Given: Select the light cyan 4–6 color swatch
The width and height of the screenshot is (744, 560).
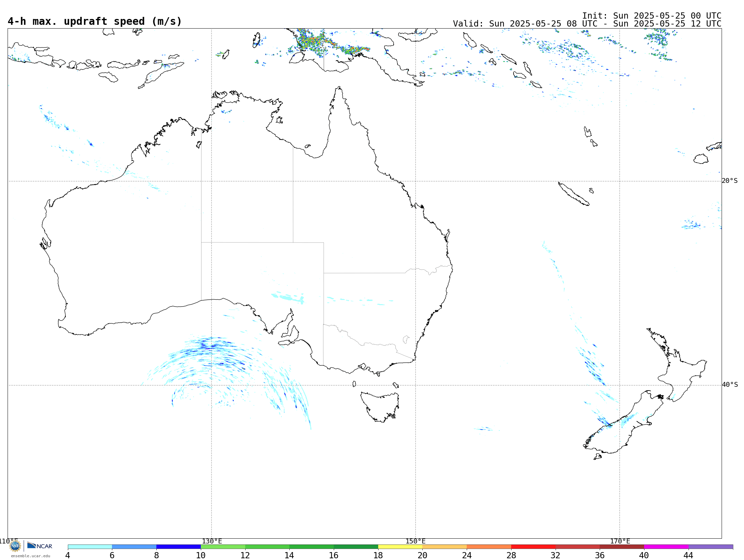Looking at the screenshot, I should click(x=90, y=547).
